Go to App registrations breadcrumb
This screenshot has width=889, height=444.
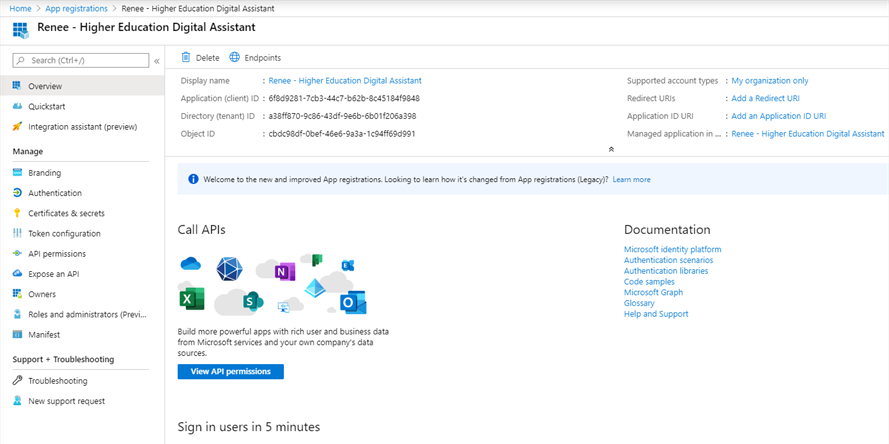point(77,9)
